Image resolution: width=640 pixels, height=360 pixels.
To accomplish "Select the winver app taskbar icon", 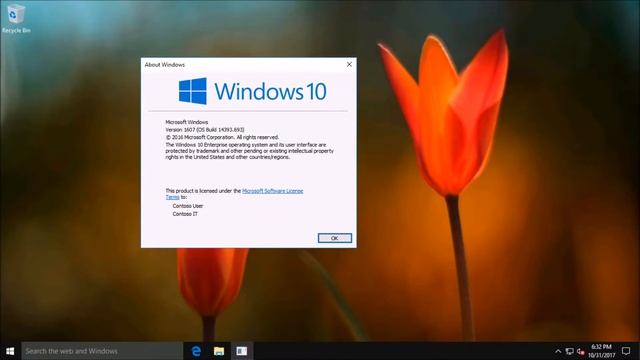I will point(242,351).
